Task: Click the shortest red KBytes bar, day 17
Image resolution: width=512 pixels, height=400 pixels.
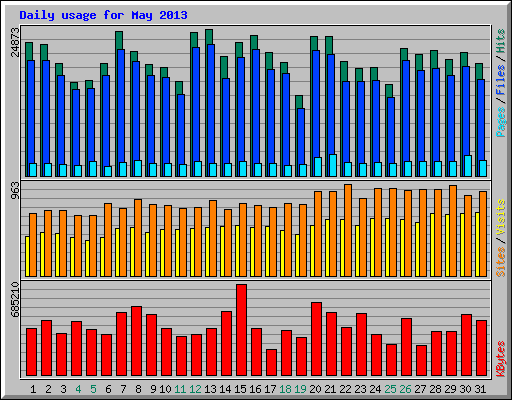Action: pyautogui.click(x=272, y=363)
